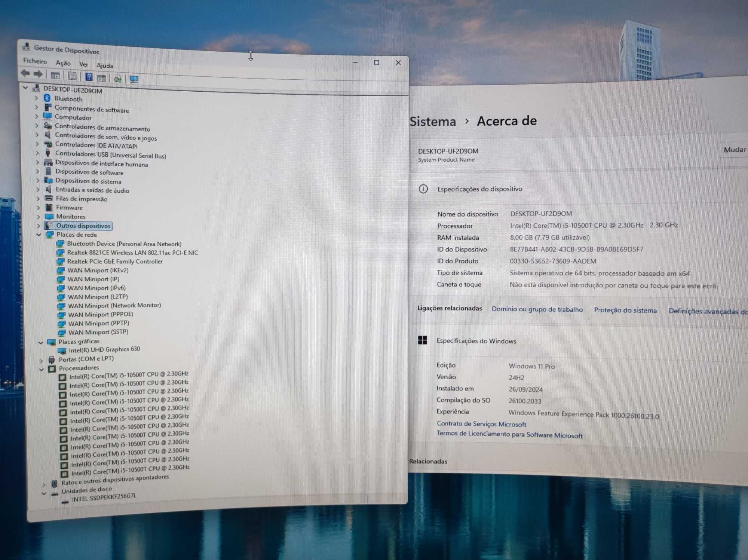Collapse the Processadores node
Screen dimensions: 748x560
(41, 369)
